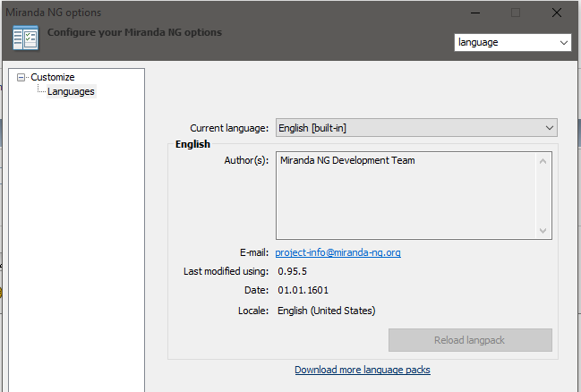Click the English (United States) locale text
The width and height of the screenshot is (581, 392).
(327, 311)
